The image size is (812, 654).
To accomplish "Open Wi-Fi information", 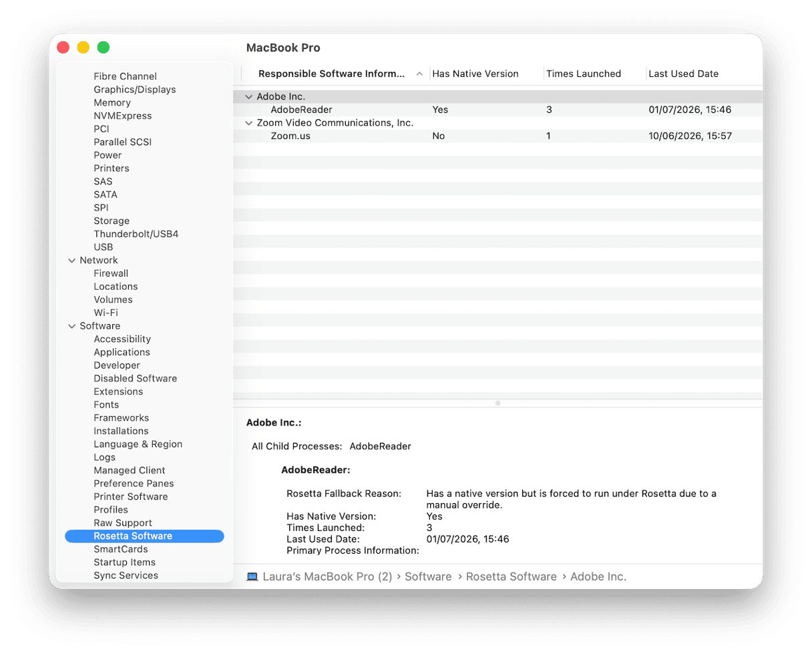I will (106, 313).
